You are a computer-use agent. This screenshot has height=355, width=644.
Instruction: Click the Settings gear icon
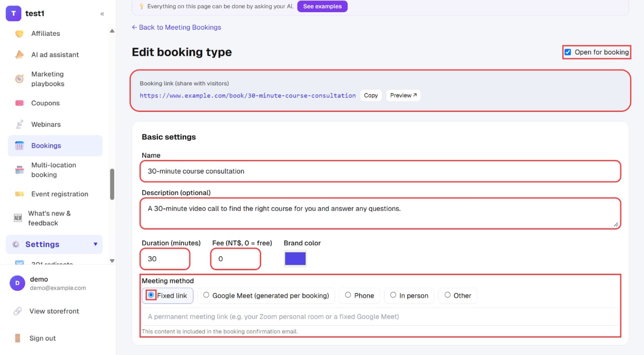[16, 244]
